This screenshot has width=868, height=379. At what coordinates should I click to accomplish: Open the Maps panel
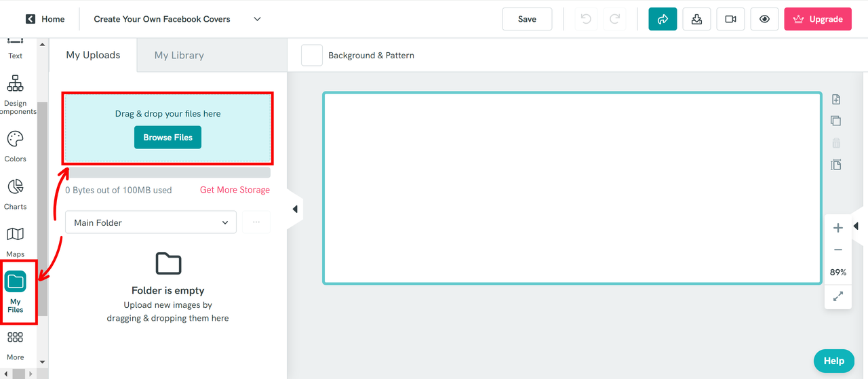pos(15,242)
